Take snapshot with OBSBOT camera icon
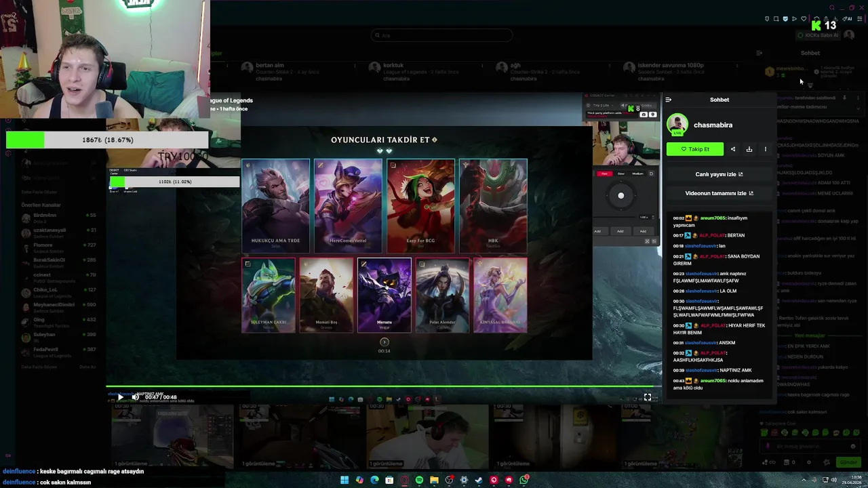Viewport: 868px width, 488px height. click(x=644, y=115)
